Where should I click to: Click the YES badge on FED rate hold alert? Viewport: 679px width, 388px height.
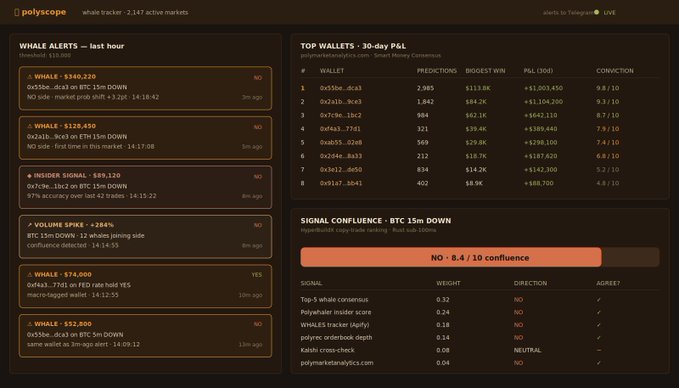pos(257,275)
